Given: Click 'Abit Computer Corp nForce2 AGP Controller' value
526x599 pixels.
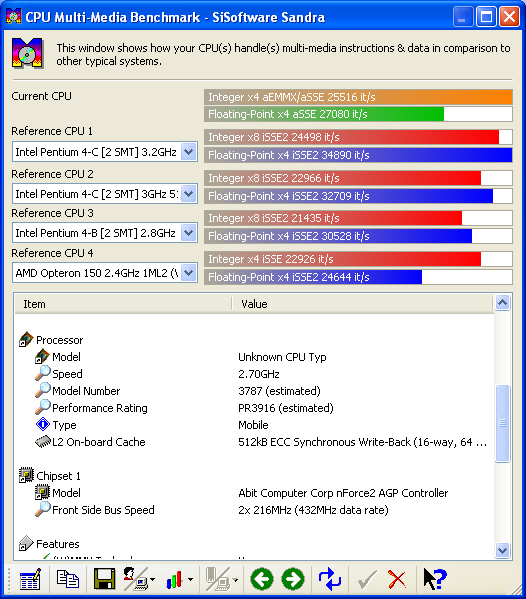Looking at the screenshot, I should click(x=343, y=493).
